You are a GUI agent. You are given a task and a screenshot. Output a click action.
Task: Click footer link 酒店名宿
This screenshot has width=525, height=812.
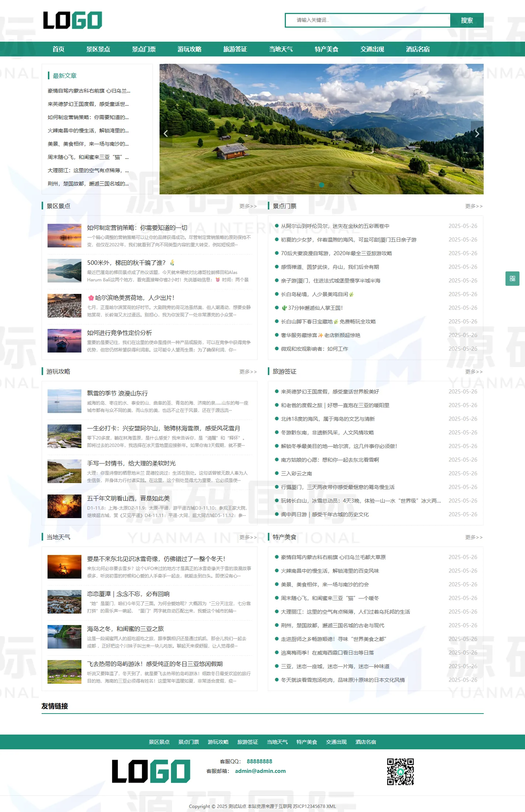366,742
